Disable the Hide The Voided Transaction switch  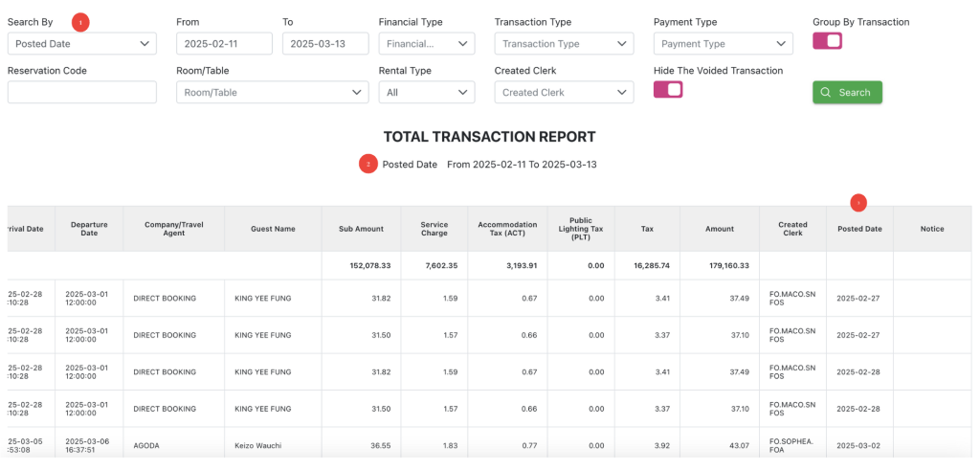tap(668, 89)
